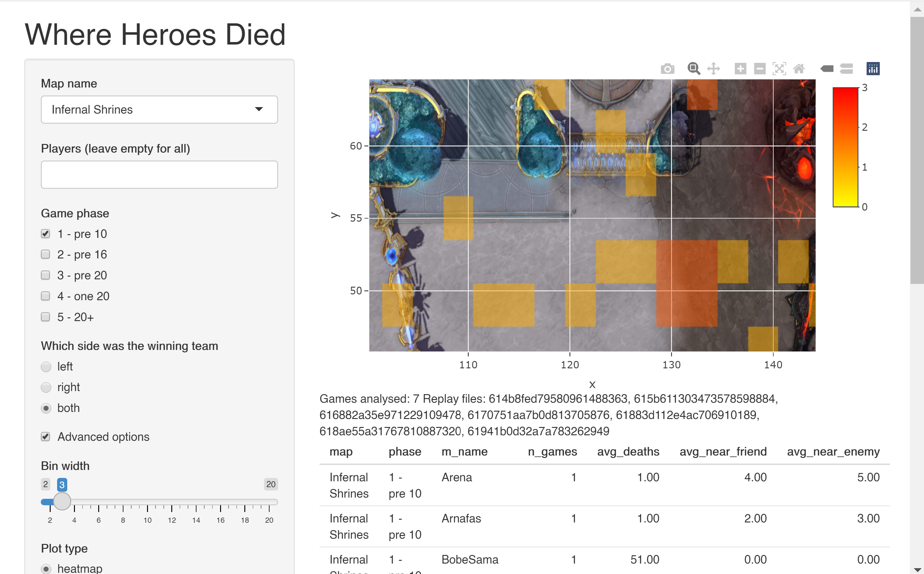Select 'right' winning team radio button
924x574 pixels.
click(x=46, y=387)
